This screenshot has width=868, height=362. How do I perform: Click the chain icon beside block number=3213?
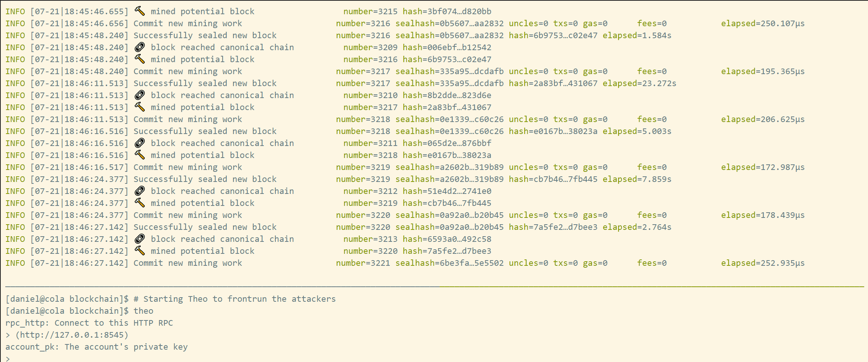tap(140, 239)
